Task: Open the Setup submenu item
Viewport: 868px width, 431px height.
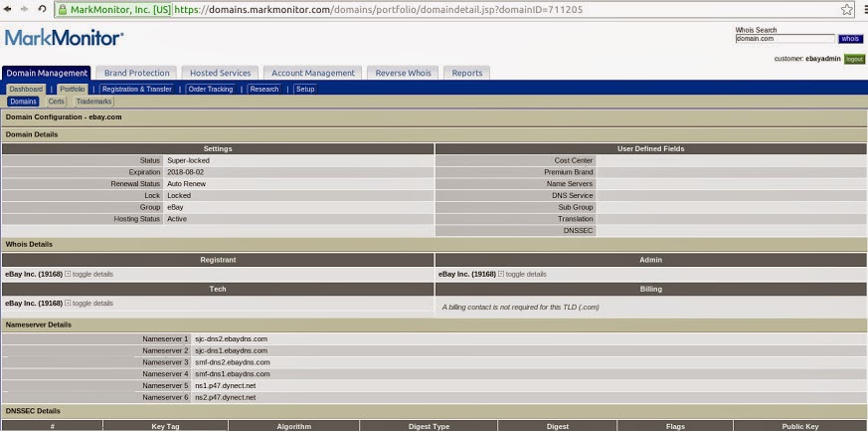Action: tap(305, 90)
